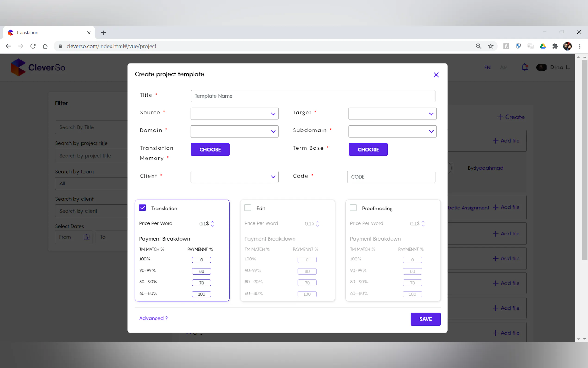Open the browser extensions puzzle icon
This screenshot has width=588, height=368.
tap(555, 46)
